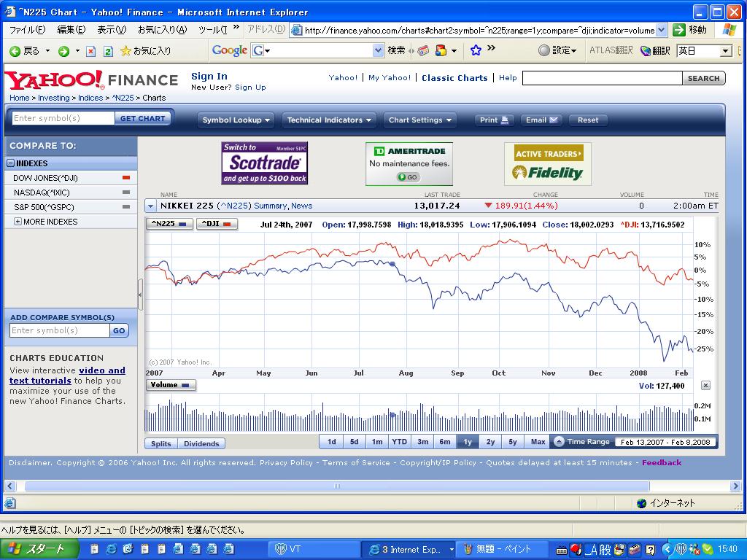
Task: Open the Edit (編集) menu
Action: pyautogui.click(x=71, y=29)
